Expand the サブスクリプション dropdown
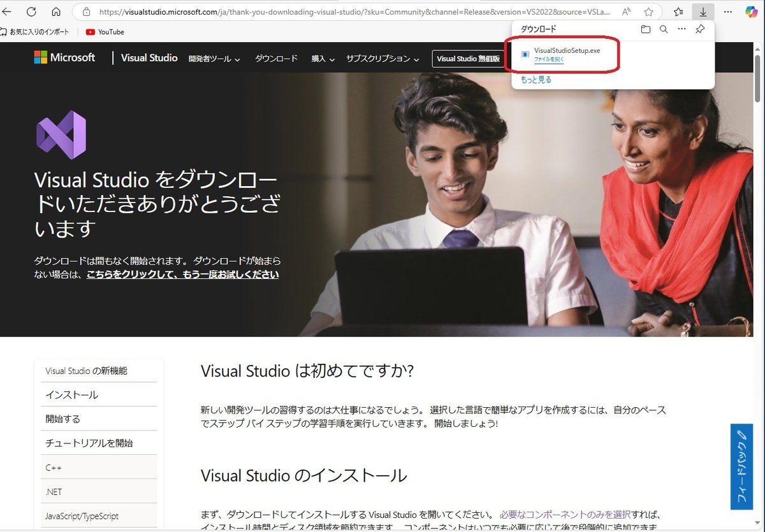Image resolution: width=765 pixels, height=532 pixels. [379, 57]
